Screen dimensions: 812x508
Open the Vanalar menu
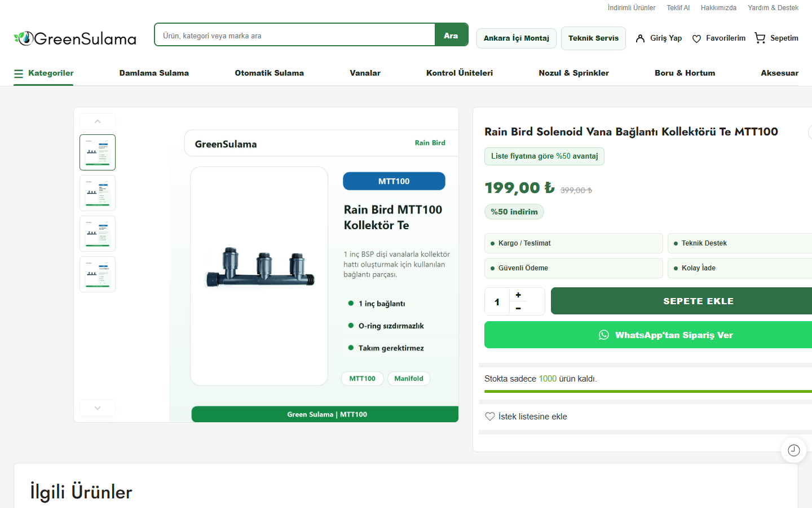click(365, 73)
